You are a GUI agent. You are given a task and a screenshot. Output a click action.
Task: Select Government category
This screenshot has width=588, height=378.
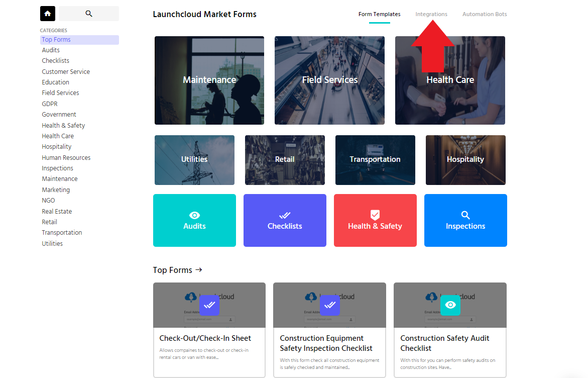pyautogui.click(x=59, y=115)
